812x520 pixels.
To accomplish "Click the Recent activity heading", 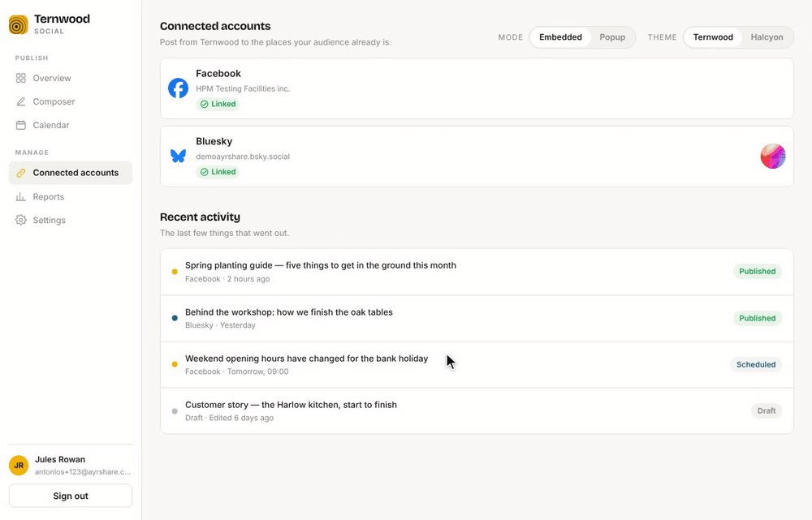I will coord(200,217).
